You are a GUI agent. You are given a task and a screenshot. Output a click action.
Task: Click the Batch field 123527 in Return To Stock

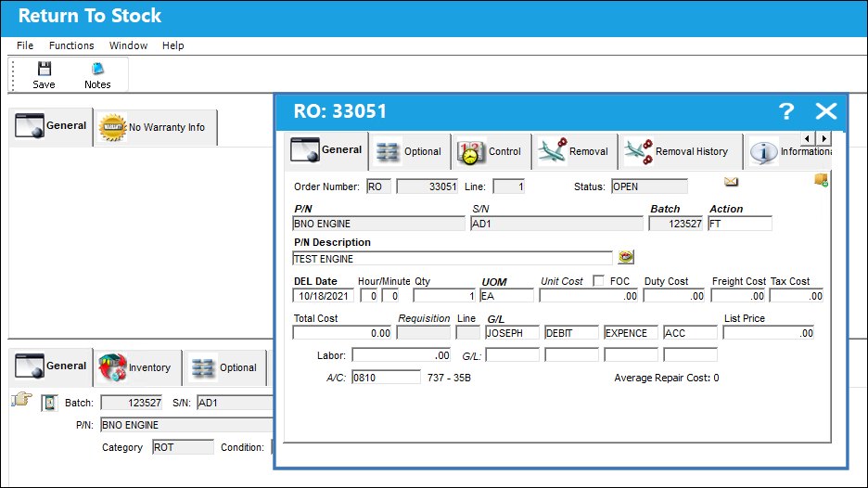coord(132,403)
